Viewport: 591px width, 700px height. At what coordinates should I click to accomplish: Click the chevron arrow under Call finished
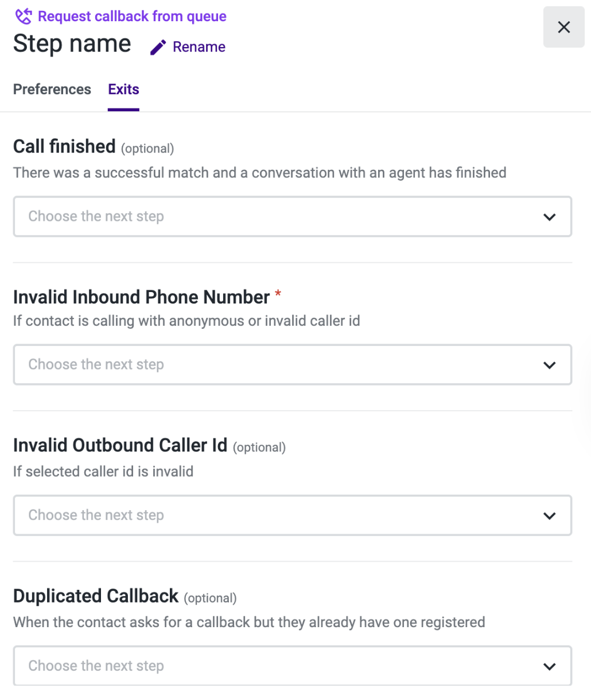tap(549, 217)
